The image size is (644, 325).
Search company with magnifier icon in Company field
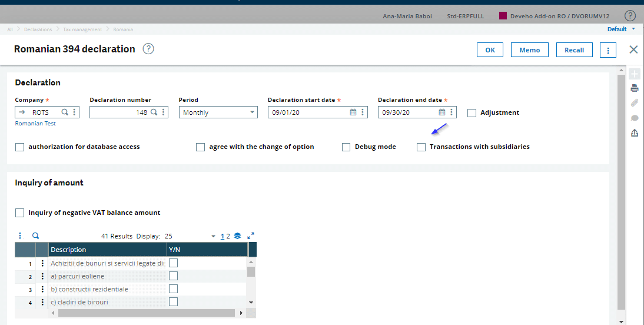pyautogui.click(x=65, y=112)
